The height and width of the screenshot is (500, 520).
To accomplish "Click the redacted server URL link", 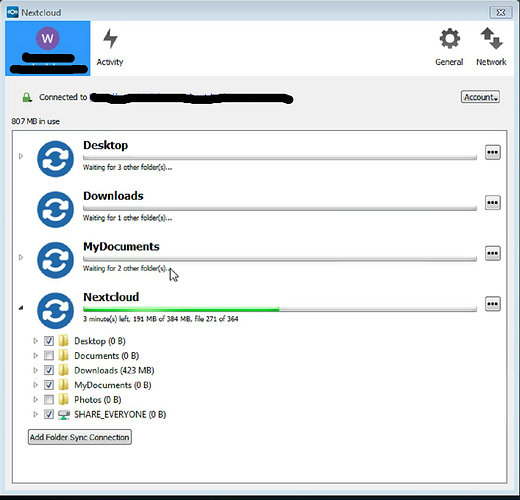I will tap(192, 98).
